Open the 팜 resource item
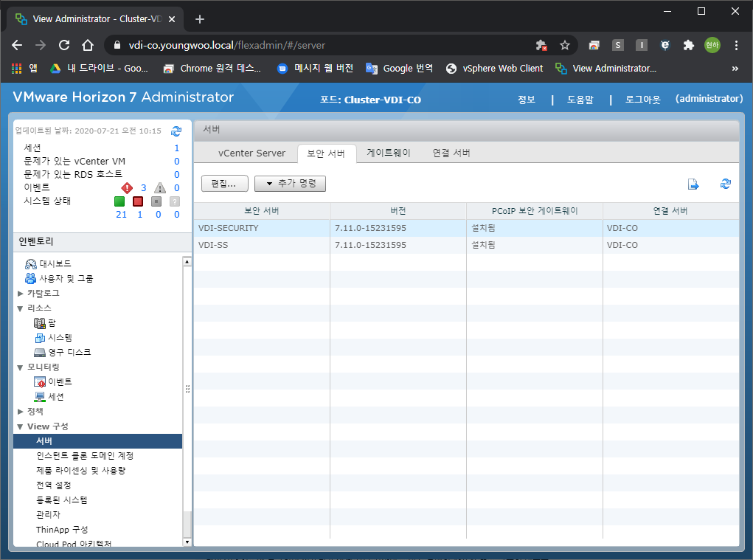 44,323
